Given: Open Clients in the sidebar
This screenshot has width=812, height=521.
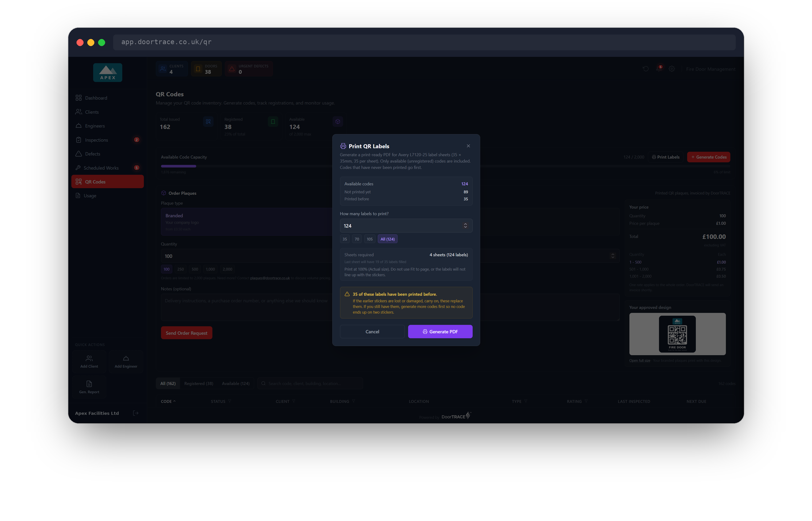Looking at the screenshot, I should pos(107,112).
